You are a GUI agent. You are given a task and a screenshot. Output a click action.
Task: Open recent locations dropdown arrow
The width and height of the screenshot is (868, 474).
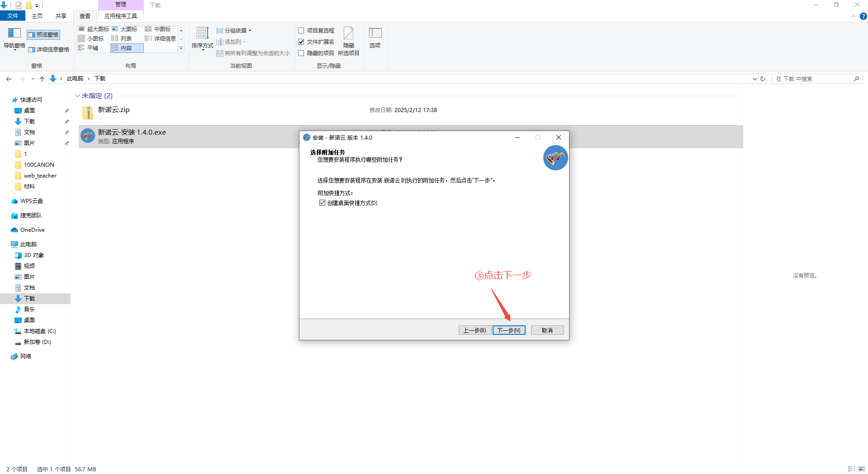tap(33, 79)
